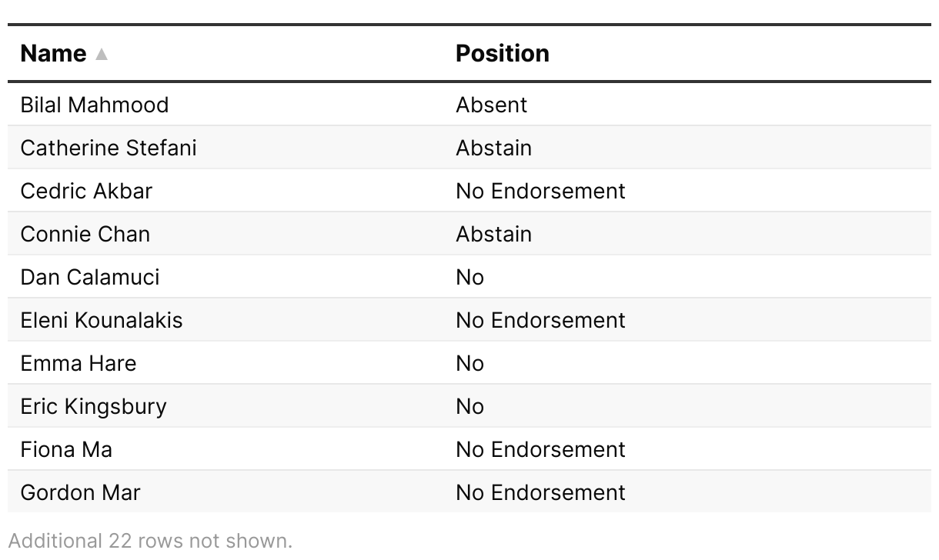Click the Absent position for Bilal Mahmood

[x=492, y=105]
